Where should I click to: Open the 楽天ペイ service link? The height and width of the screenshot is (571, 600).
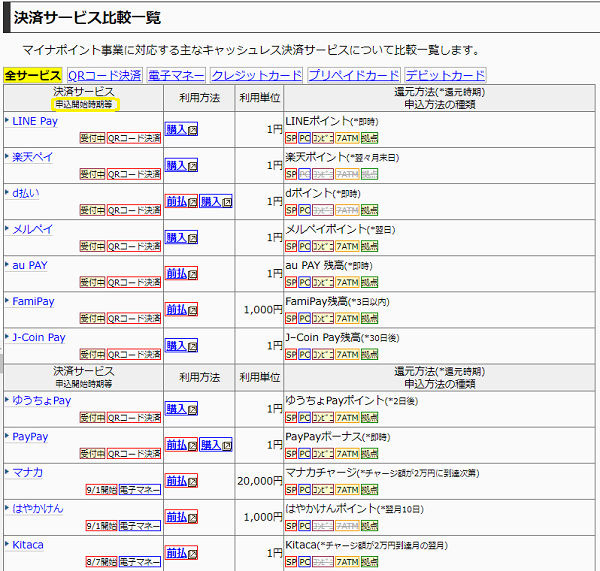(x=33, y=157)
